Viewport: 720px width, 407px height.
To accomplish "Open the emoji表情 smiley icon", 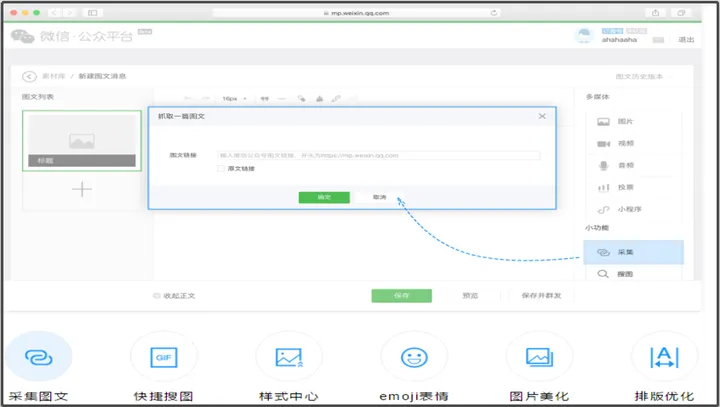I will (x=412, y=357).
